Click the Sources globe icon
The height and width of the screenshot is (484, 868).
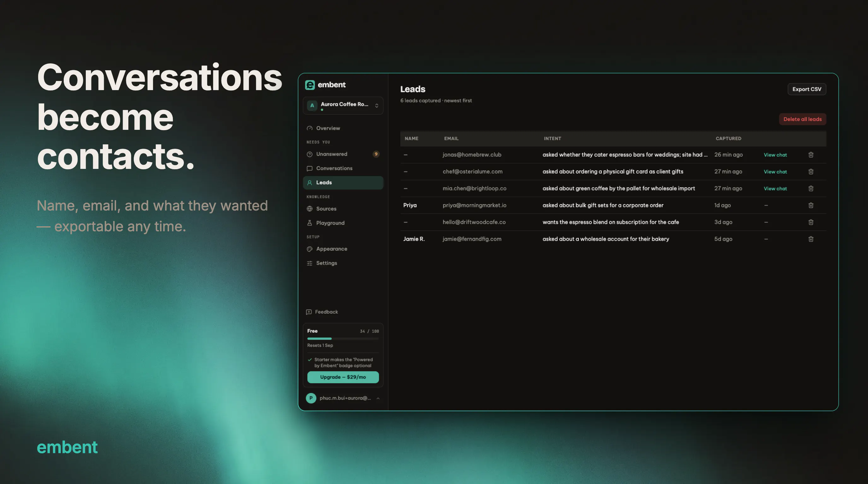coord(309,209)
